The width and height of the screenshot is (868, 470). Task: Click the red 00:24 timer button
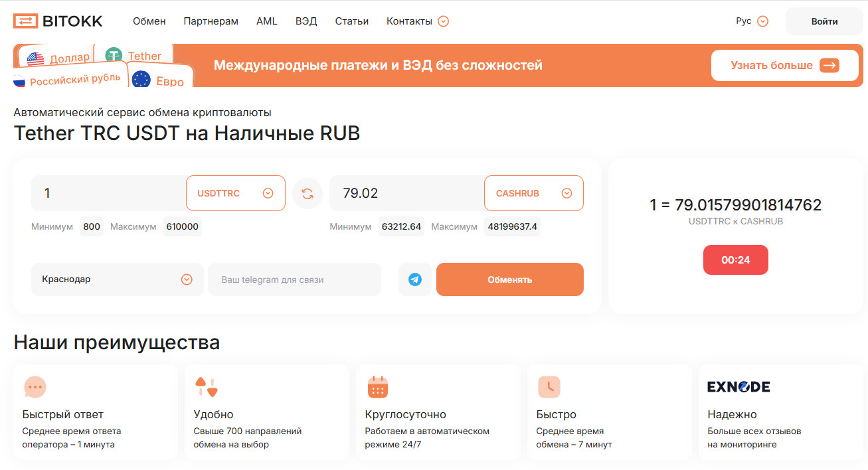[x=736, y=260]
